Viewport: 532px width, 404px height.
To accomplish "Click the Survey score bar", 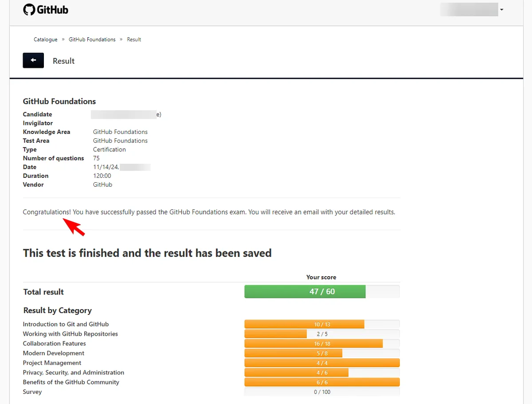I will click(322, 392).
